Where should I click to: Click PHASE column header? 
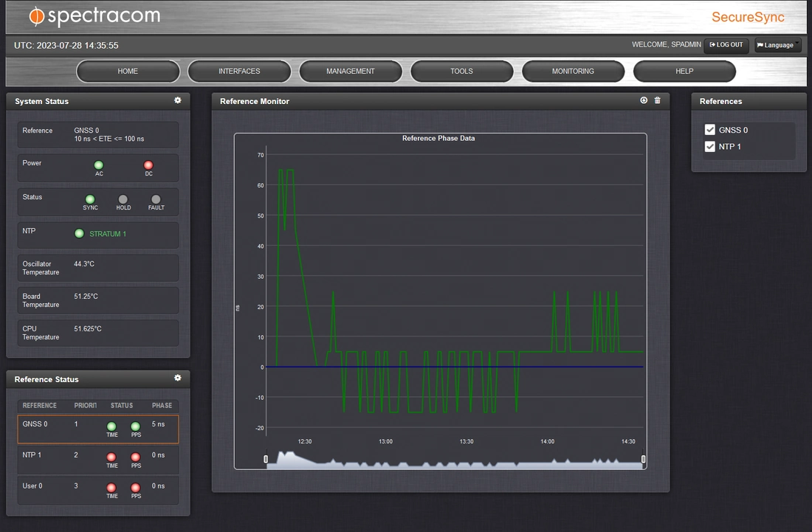pos(162,405)
